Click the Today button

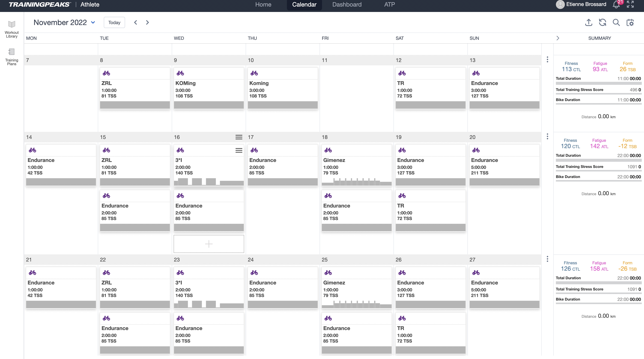pos(114,23)
